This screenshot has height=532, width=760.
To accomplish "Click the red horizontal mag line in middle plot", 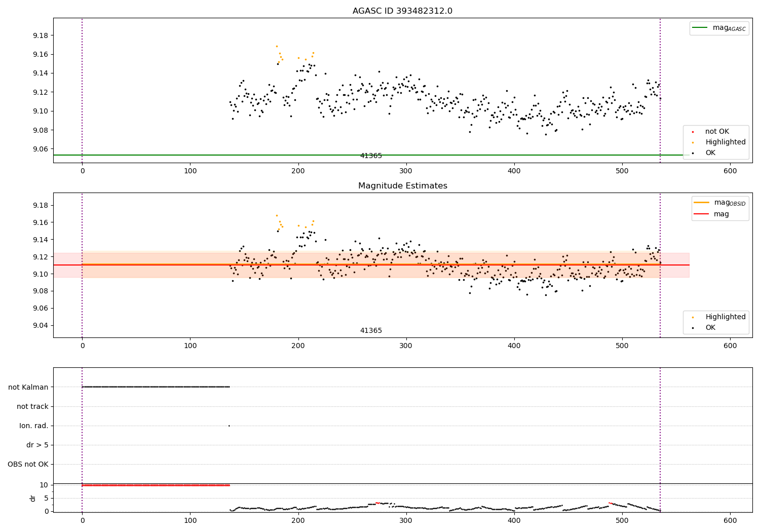I will pyautogui.click(x=371, y=265).
